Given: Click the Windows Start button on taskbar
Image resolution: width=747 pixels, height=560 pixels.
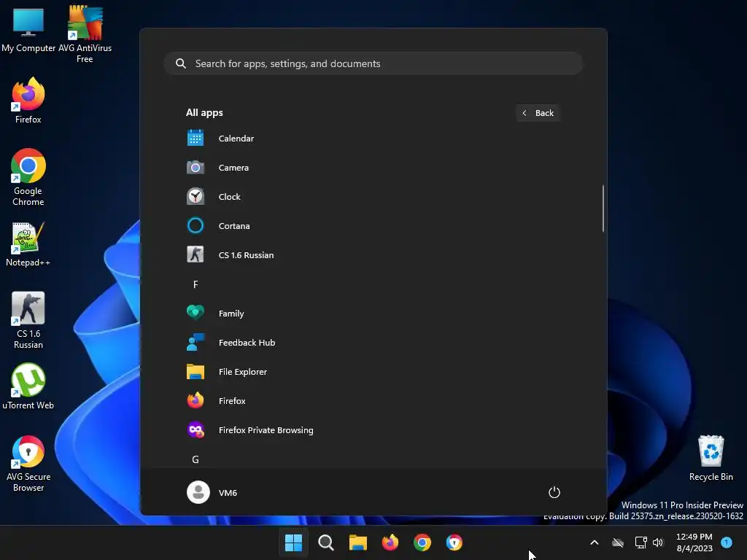Looking at the screenshot, I should point(293,542).
